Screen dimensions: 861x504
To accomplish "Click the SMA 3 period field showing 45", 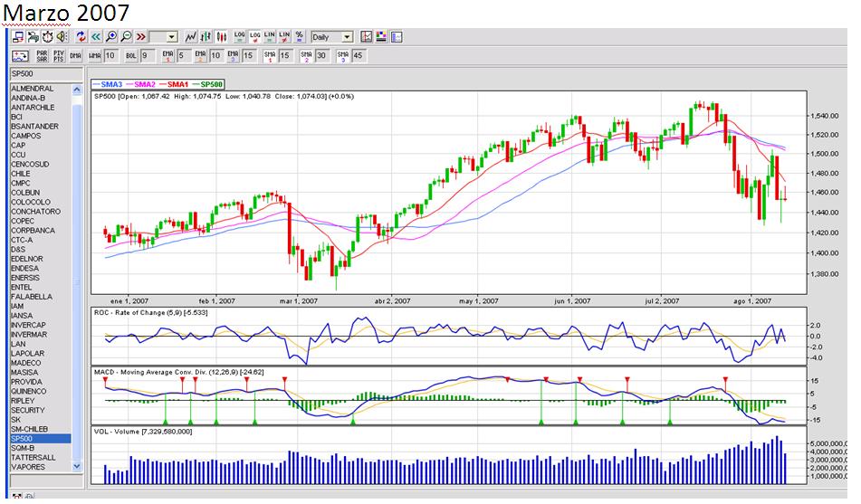I will click(358, 55).
